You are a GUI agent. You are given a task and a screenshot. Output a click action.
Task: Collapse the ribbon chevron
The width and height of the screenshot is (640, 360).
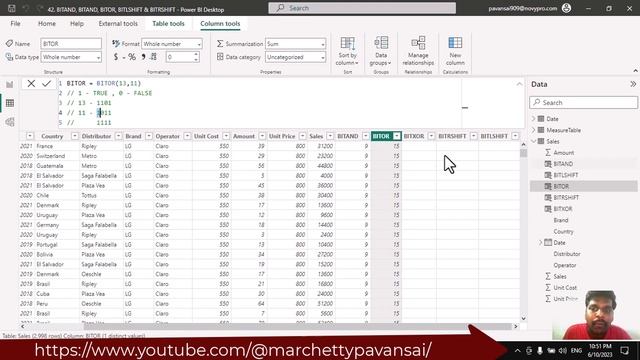pos(635,71)
